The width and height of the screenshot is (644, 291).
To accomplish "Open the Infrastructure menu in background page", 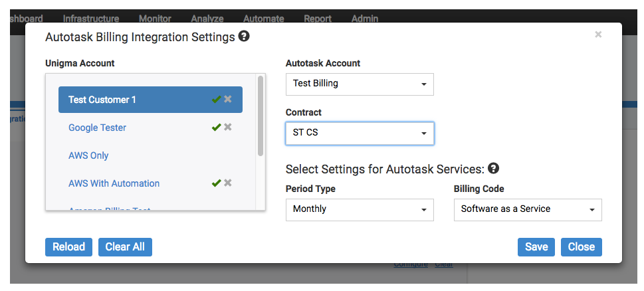I will pos(91,19).
